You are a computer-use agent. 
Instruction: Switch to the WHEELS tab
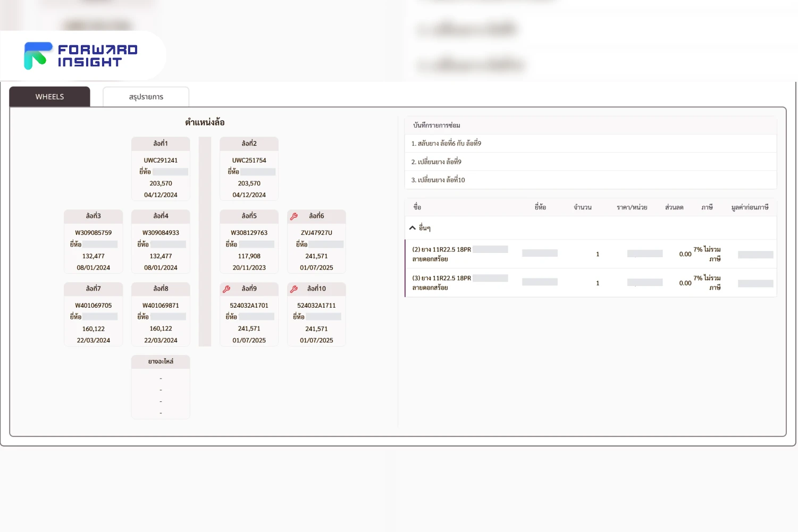point(49,97)
